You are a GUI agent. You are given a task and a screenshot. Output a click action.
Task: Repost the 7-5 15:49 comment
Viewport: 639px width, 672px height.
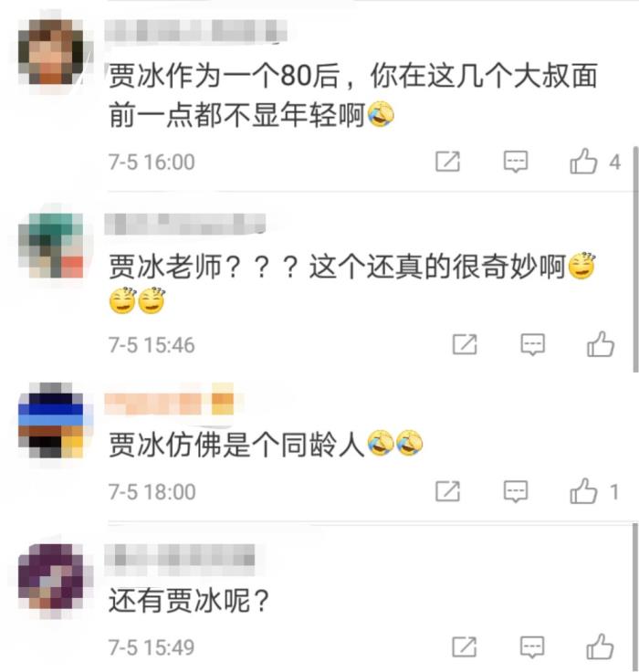click(465, 646)
